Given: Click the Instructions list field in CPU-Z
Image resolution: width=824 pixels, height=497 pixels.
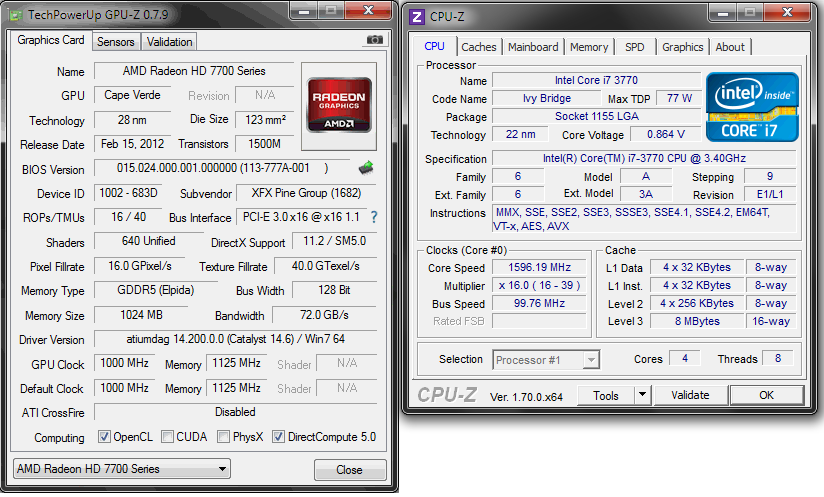Looking at the screenshot, I should 644,219.
